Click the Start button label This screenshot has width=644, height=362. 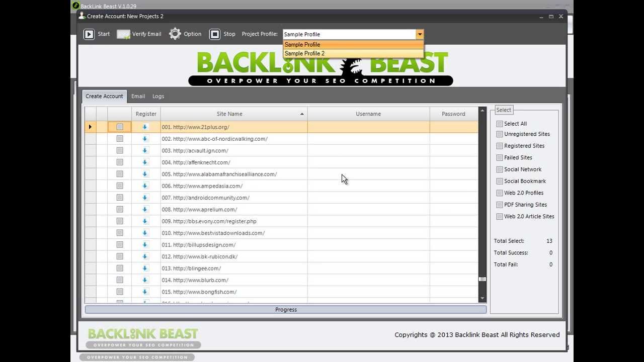point(104,34)
